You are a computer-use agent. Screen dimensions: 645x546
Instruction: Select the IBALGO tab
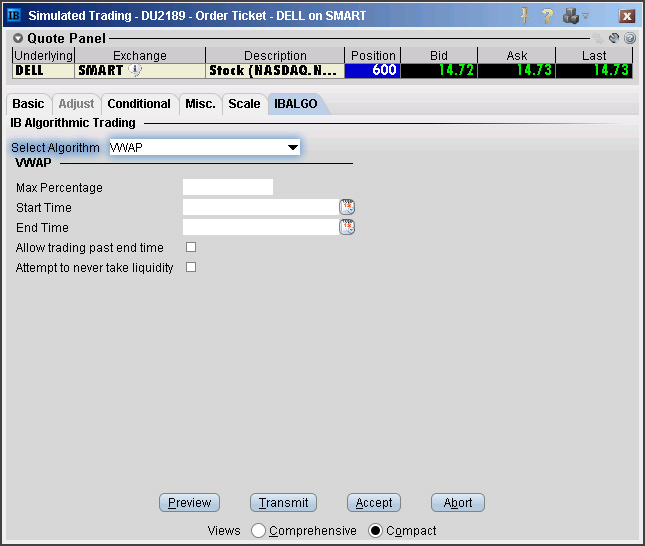tap(296, 104)
